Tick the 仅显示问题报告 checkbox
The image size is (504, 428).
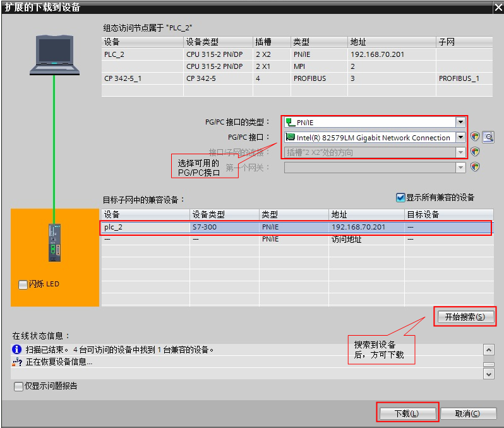pos(18,386)
